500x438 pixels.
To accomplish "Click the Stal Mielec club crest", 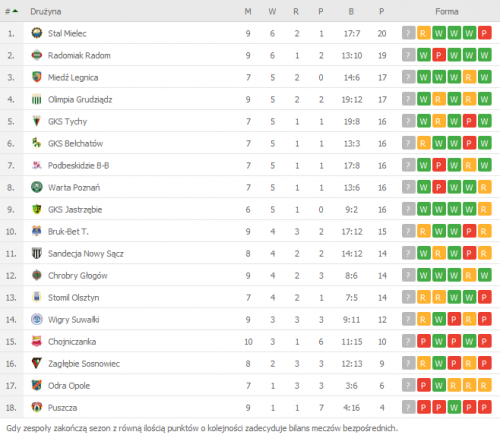I will [37, 33].
